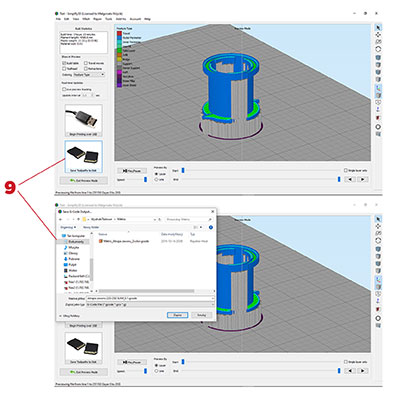Click the first view cube icon in upper window toolbar
This screenshot has width=414, height=393.
click(378, 58)
